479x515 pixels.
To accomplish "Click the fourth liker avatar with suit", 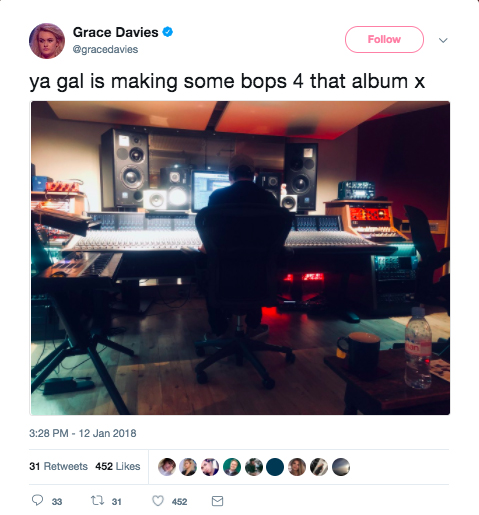I will point(232,466).
